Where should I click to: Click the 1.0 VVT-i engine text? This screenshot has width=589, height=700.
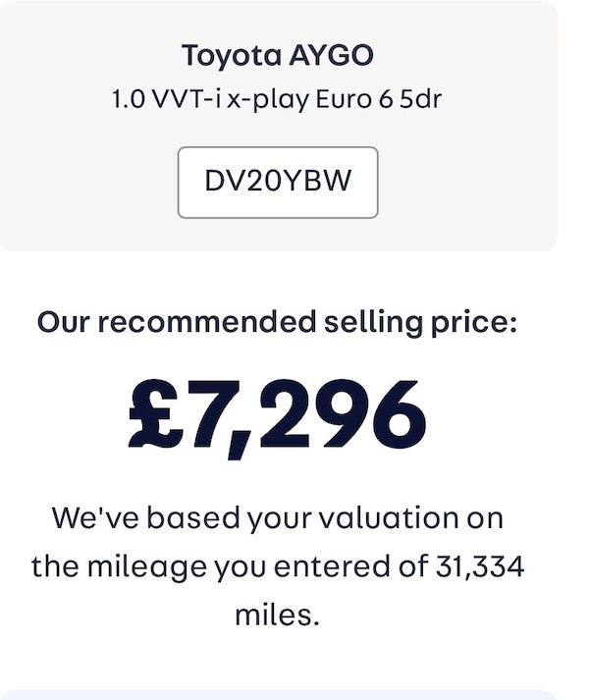(x=168, y=100)
